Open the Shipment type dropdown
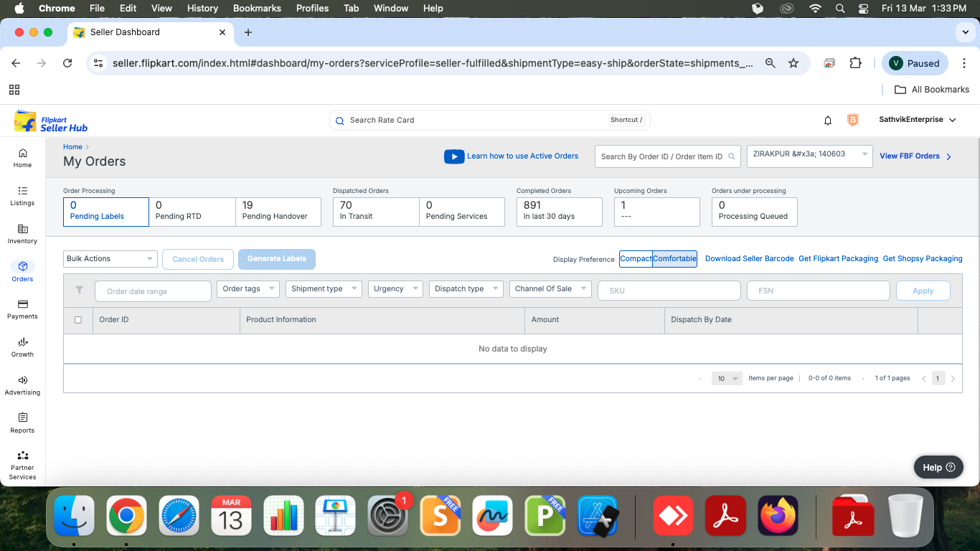 click(x=324, y=289)
